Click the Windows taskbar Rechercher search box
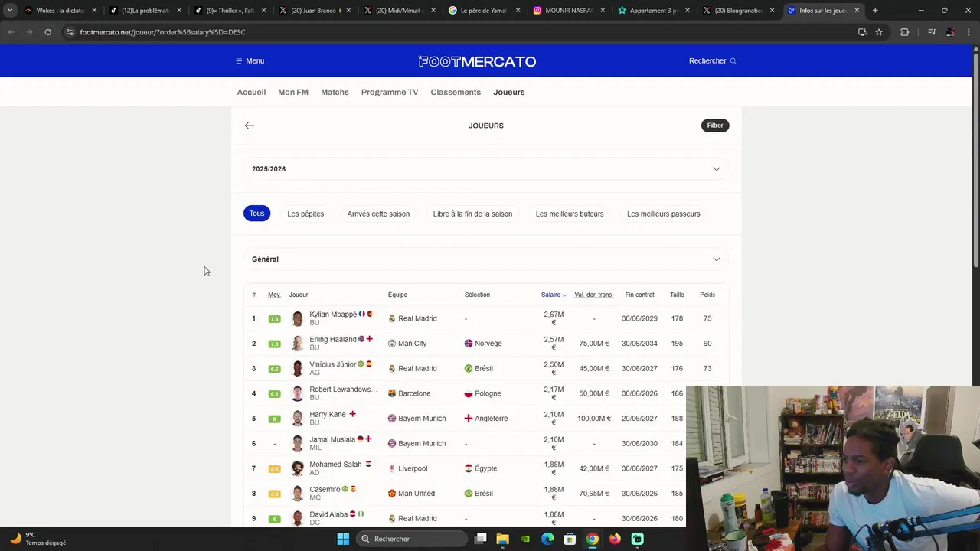 pyautogui.click(x=413, y=539)
